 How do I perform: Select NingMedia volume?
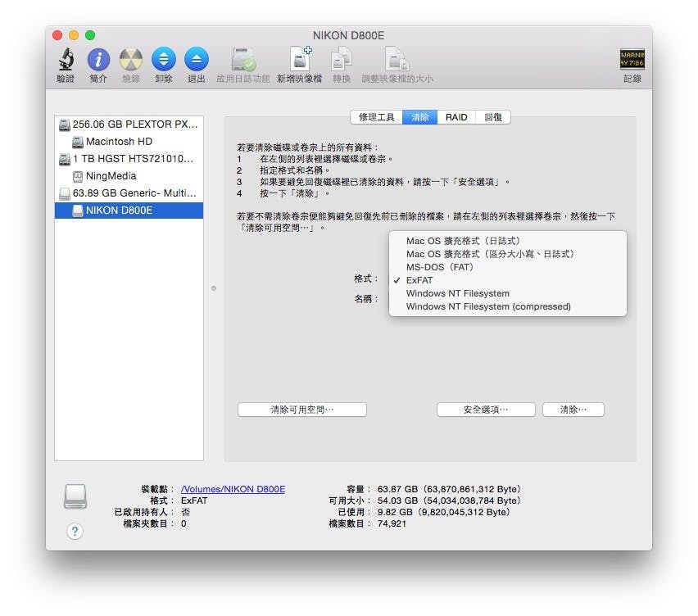coord(129,176)
